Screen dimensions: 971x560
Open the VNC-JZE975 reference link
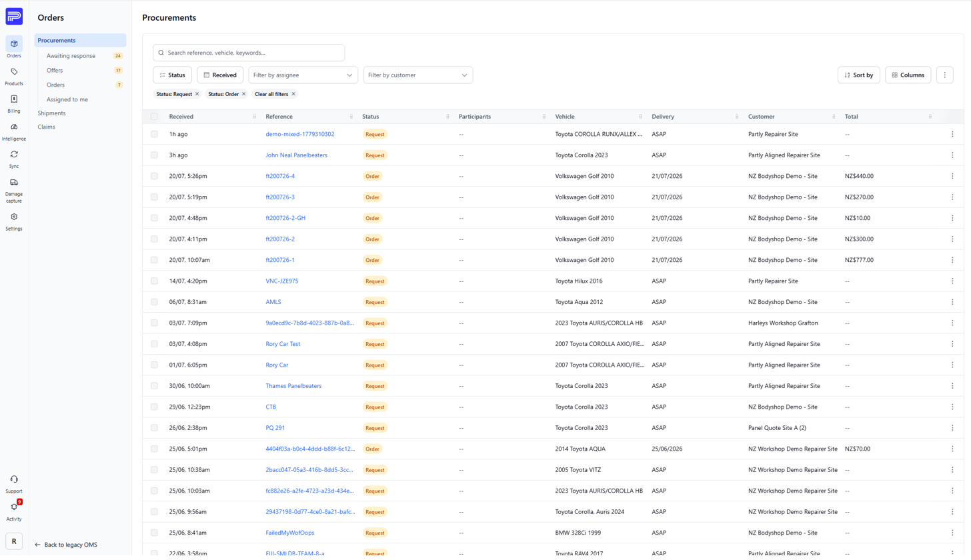pyautogui.click(x=282, y=281)
